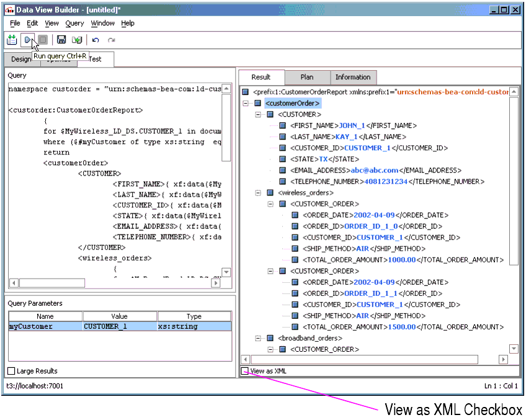Click the Value column header in Query Parameters
Viewport: 526px width, 420px height.
(120, 316)
